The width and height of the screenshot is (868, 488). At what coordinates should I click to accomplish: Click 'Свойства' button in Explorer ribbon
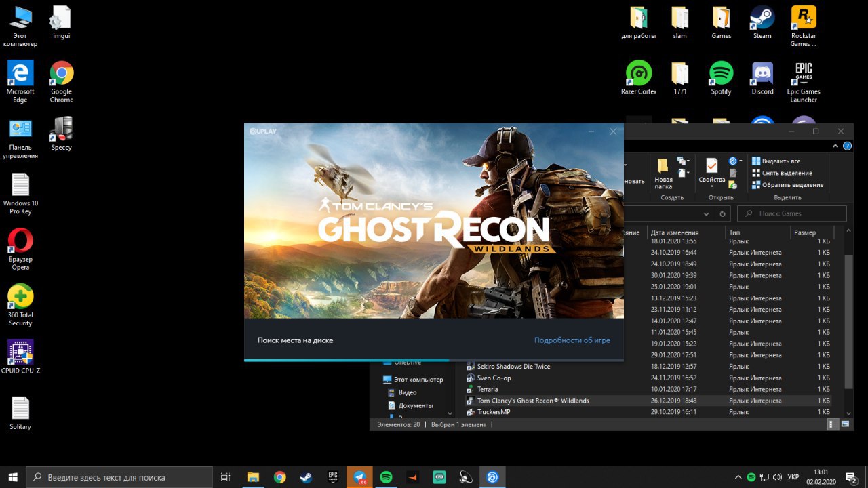(x=711, y=171)
